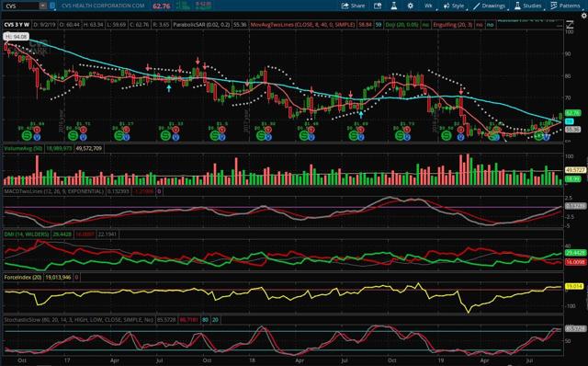Click the expand arrows icon above the price axis
Screen dimensions: 588x366
[x=570, y=25]
